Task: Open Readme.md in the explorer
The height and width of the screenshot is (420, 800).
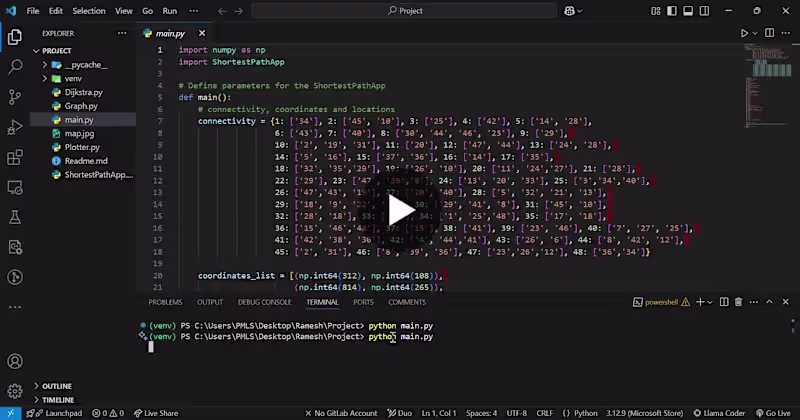Action: 86,161
